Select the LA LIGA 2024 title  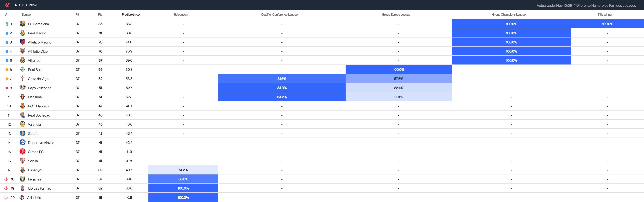point(25,5)
